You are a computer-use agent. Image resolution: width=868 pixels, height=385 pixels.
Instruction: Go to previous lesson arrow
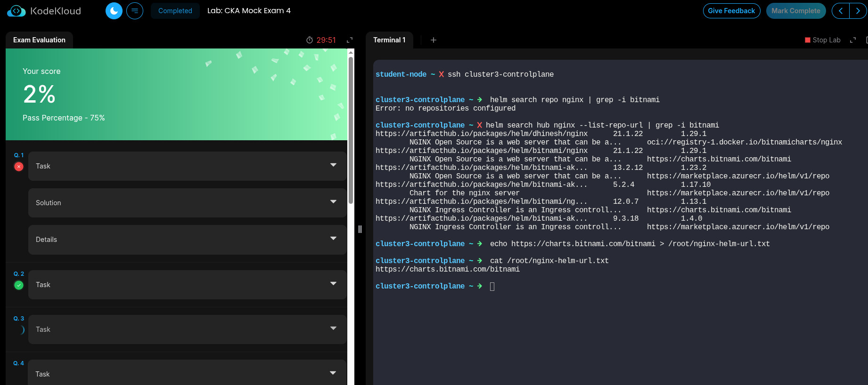(x=841, y=11)
